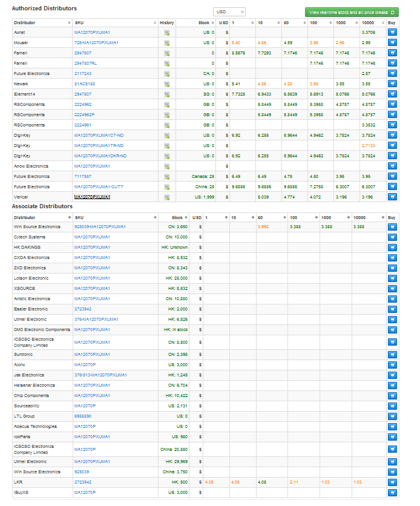The image size is (420, 506).
Task: Open Newark SKU 81AC5188 link
Action: 85,84
